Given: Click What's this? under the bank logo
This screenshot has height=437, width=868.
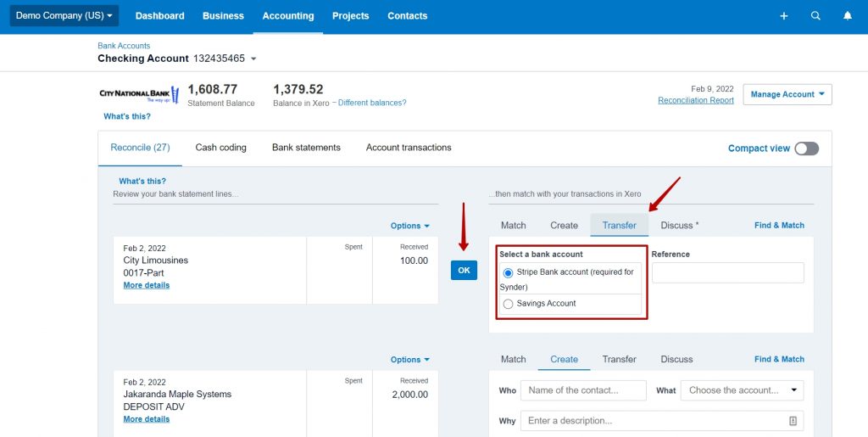Looking at the screenshot, I should (x=127, y=116).
